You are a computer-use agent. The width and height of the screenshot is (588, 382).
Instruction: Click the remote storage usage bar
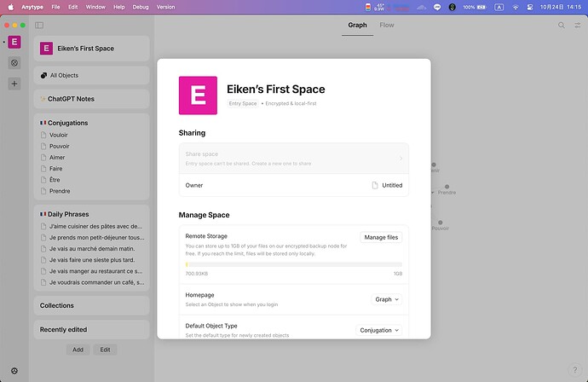pos(294,264)
